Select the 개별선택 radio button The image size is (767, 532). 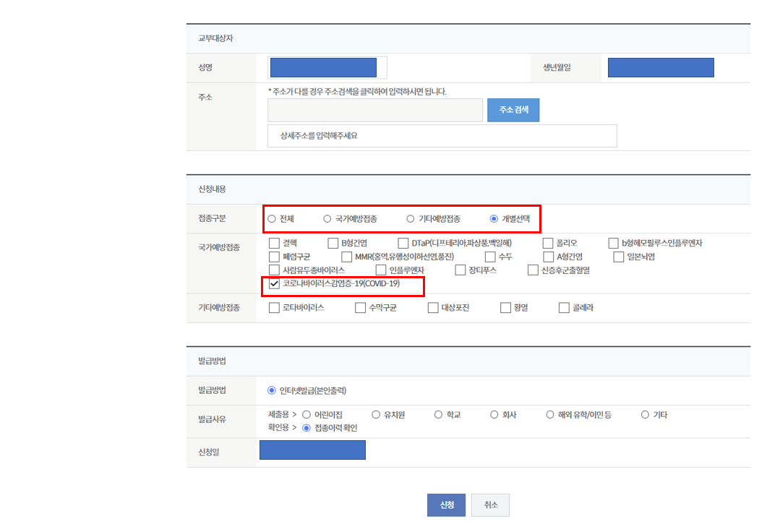coord(494,218)
